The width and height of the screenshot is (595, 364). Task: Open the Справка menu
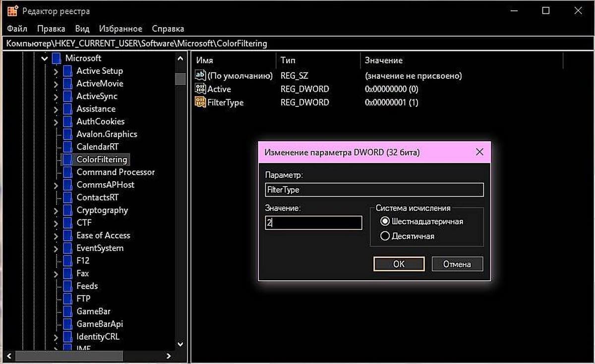168,29
